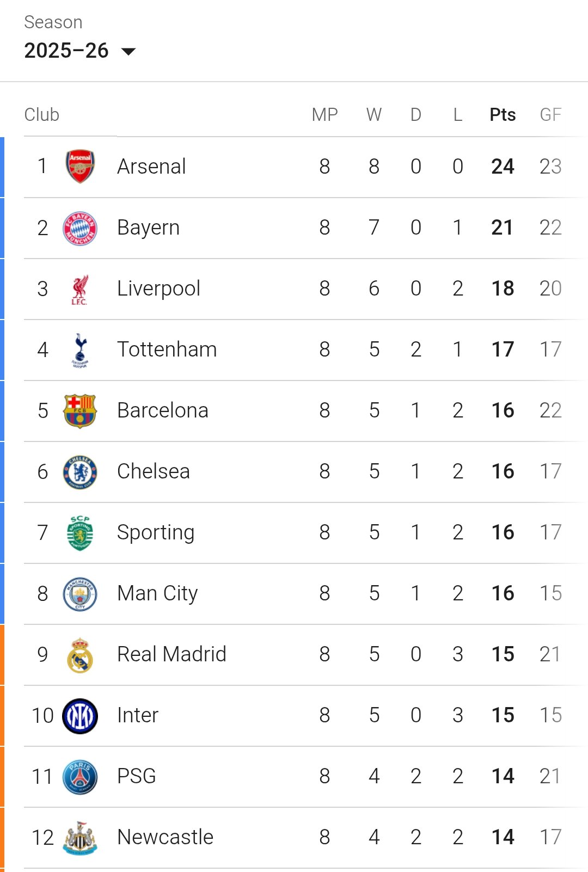Click the Real Madrid crest
588x872 pixels.
click(x=80, y=655)
